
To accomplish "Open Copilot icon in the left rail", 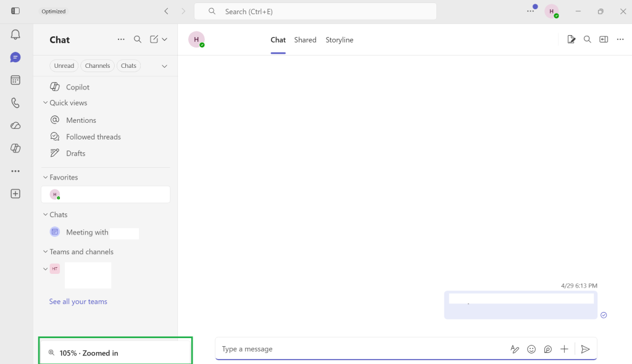I will 15,148.
